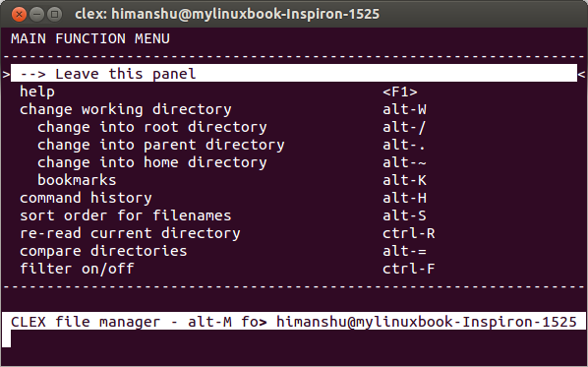Click the alt-K shortcut next to bookmarks
588x367 pixels.
(404, 180)
